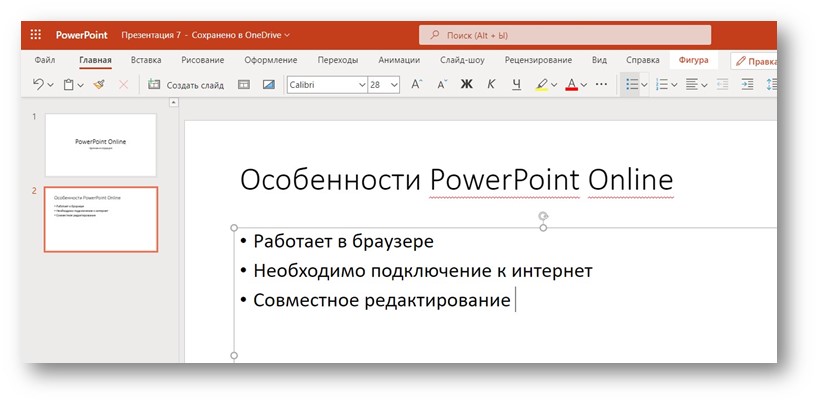The width and height of the screenshot is (819, 405).
Task: Open the app launcher waffle icon
Action: tap(36, 35)
